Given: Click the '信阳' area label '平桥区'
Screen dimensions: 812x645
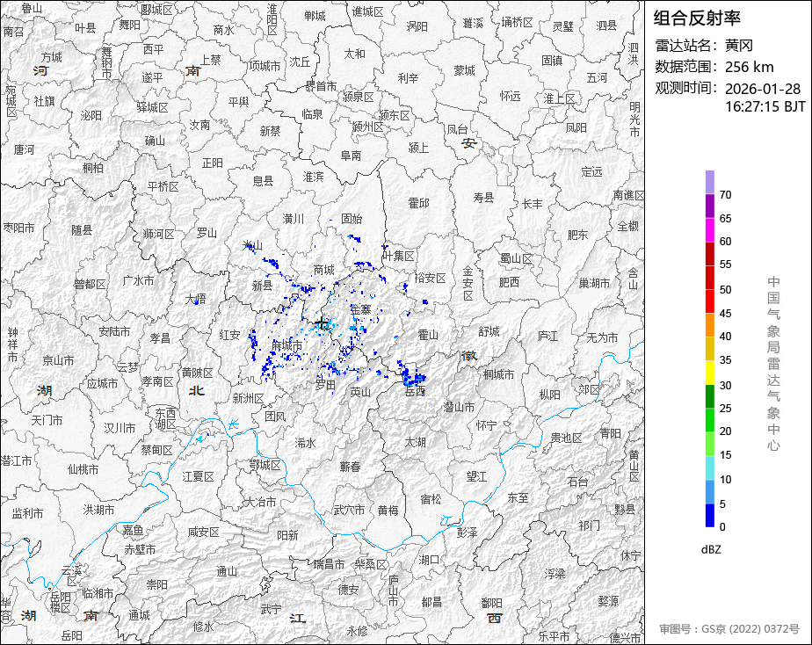Looking at the screenshot, I should [163, 186].
